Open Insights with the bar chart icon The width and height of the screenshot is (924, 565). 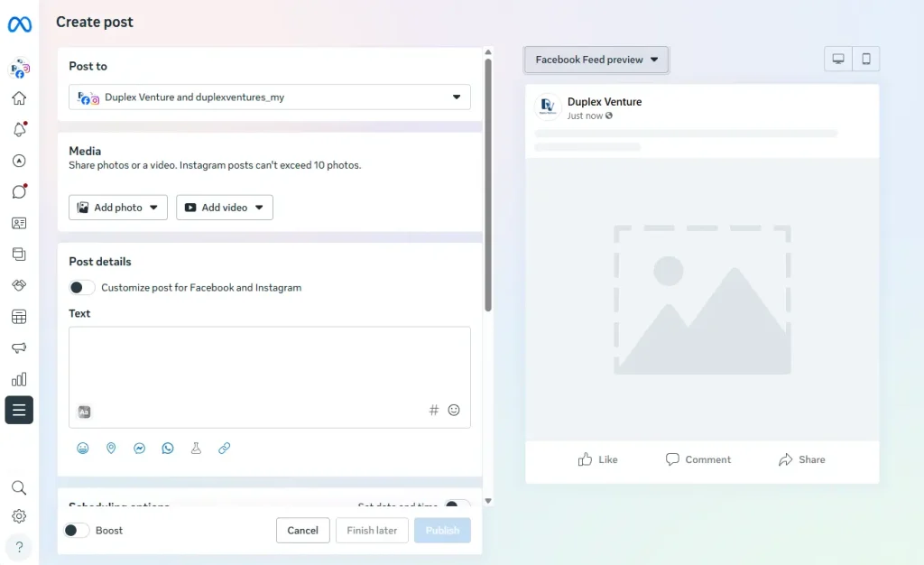point(19,379)
